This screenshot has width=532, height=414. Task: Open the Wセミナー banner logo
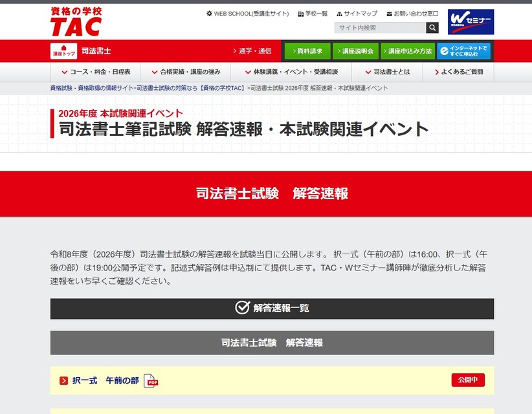pyautogui.click(x=471, y=22)
